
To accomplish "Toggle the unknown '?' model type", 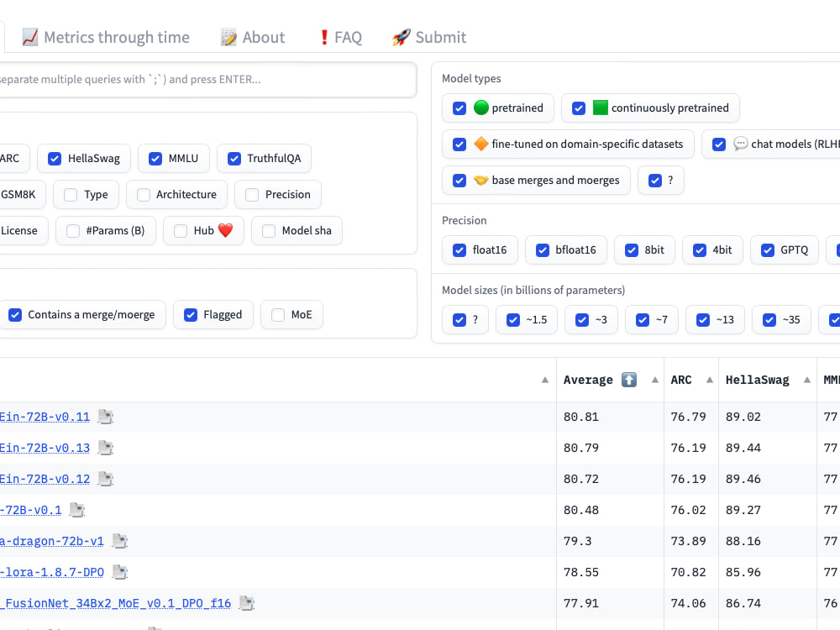I will [655, 181].
